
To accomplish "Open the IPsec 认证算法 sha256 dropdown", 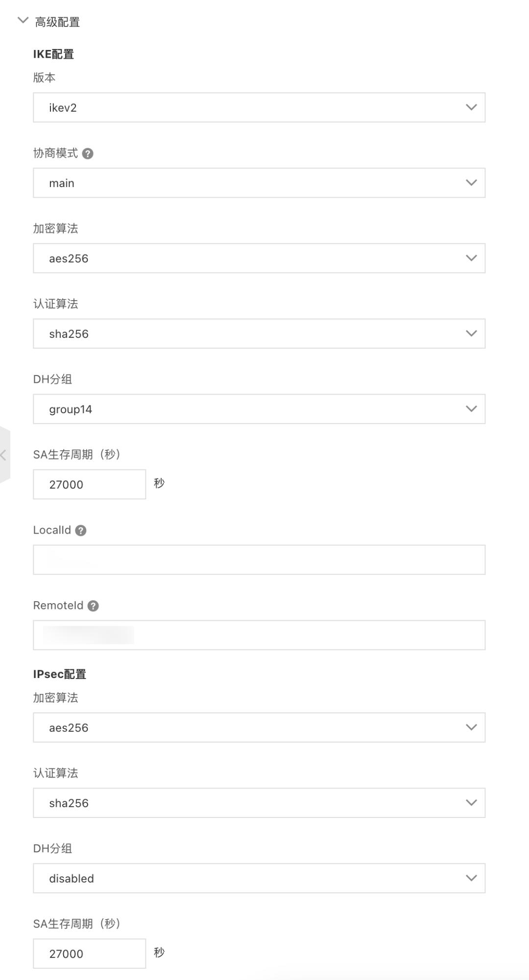I will click(x=259, y=802).
